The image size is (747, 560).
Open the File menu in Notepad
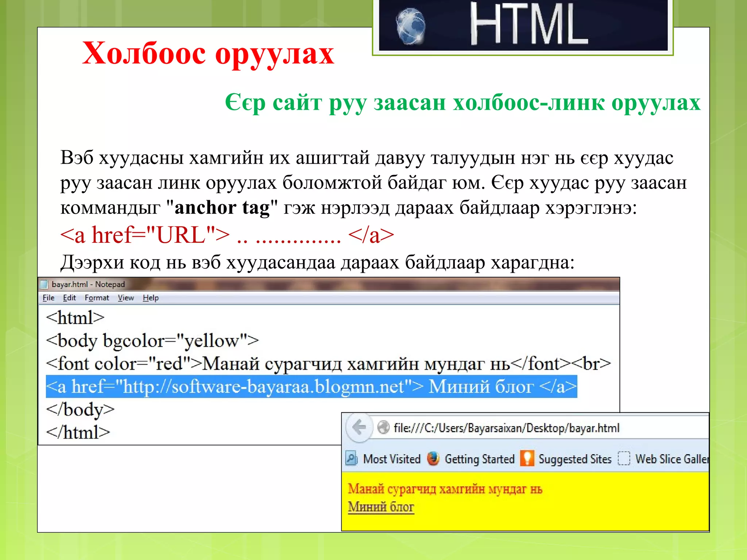pos(48,298)
